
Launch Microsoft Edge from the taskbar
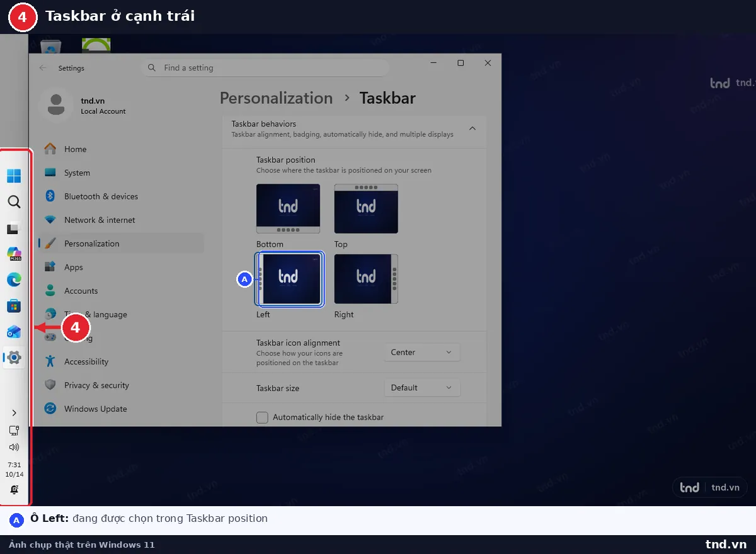coord(14,280)
